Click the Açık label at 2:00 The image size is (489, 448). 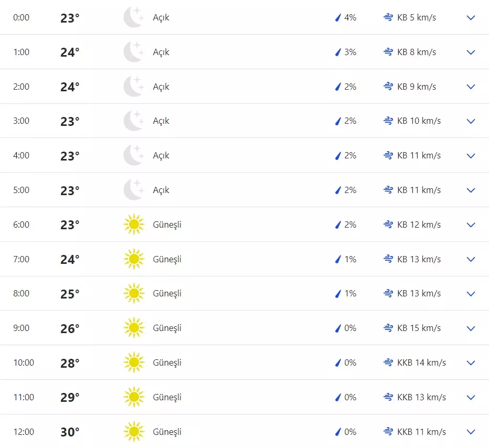161,87
